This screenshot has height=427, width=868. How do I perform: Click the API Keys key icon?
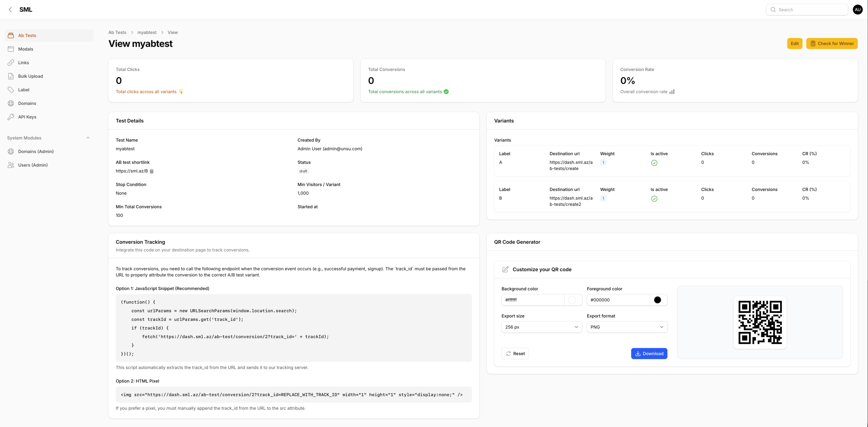point(11,117)
